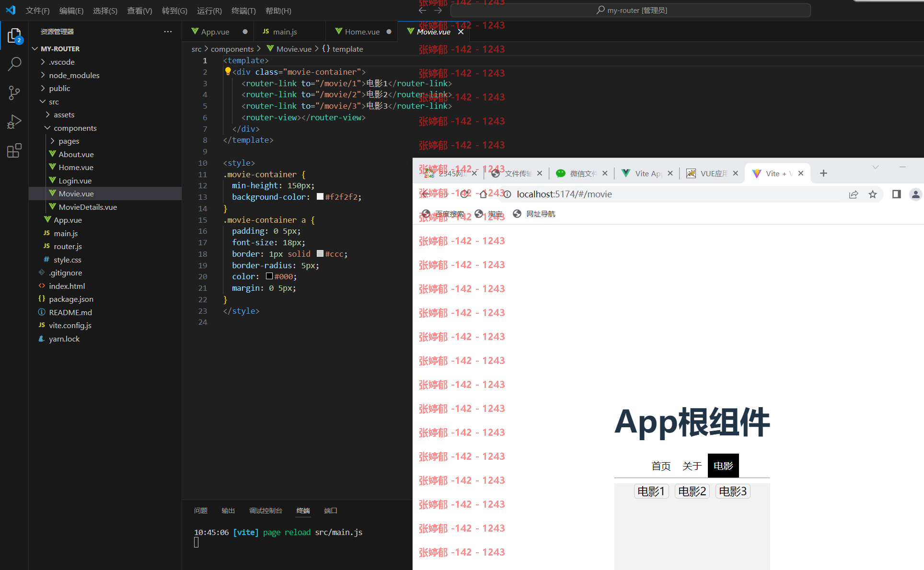Open the Explorer view in activity bar
This screenshot has width=924, height=570.
[14, 36]
